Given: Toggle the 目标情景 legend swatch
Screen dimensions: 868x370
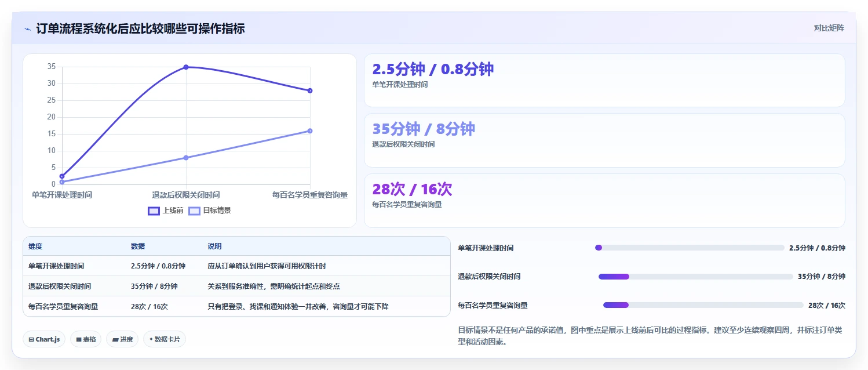Looking at the screenshot, I should (194, 211).
